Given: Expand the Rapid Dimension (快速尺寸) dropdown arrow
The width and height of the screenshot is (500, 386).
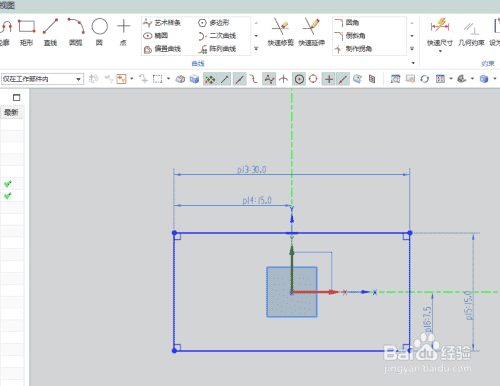Looking at the screenshot, I should [x=440, y=51].
